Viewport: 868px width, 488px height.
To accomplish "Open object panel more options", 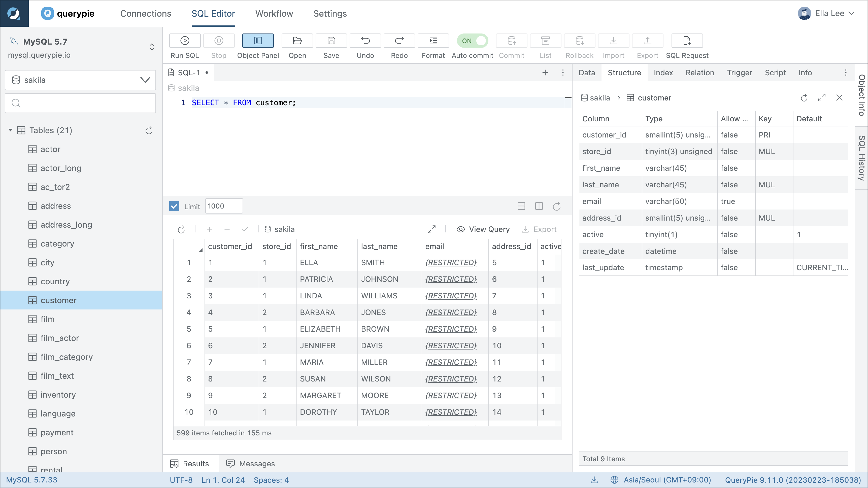I will (x=846, y=73).
